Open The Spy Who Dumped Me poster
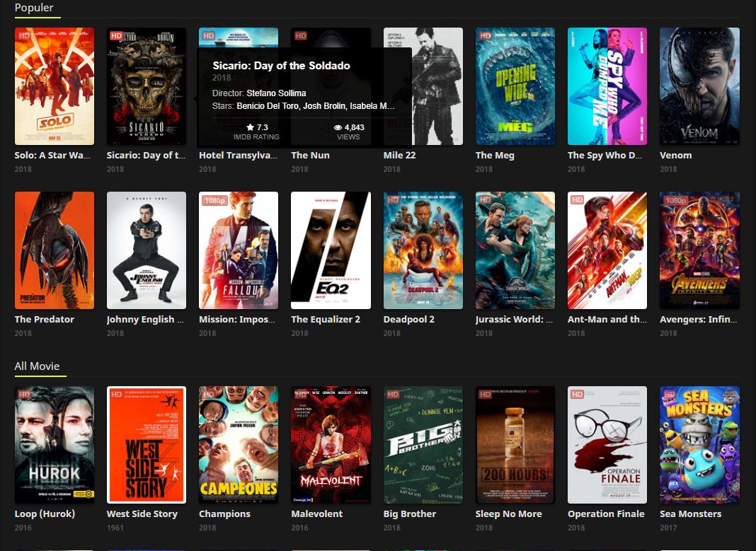Screen dimensions: 756x551 click(x=607, y=86)
